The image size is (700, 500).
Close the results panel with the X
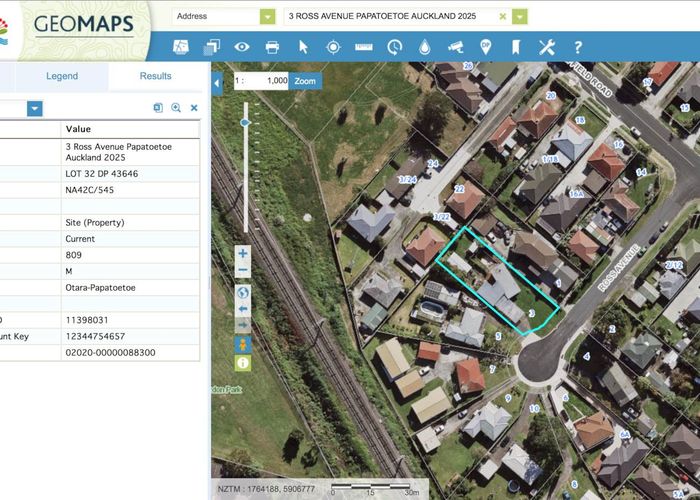[194, 108]
